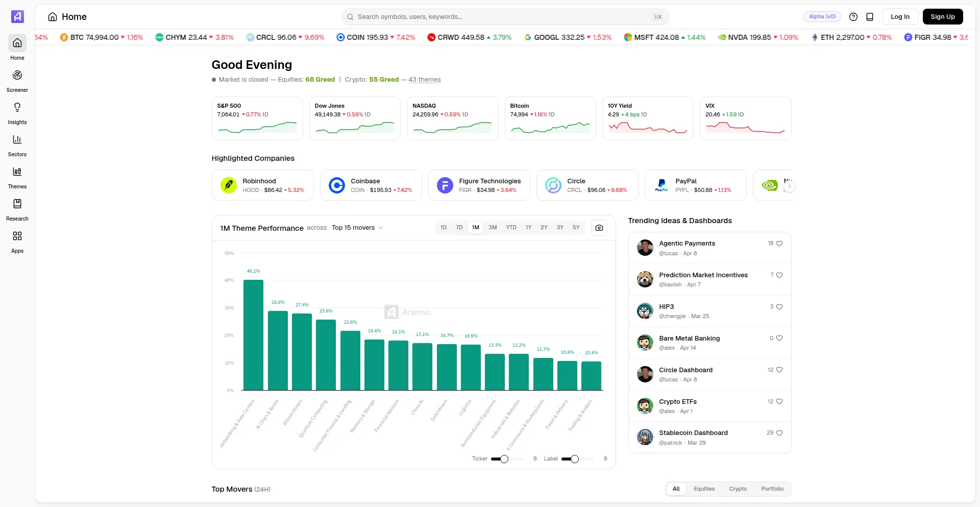Open the Themes sidebar icon
The height and width of the screenshot is (507, 980).
click(x=17, y=172)
